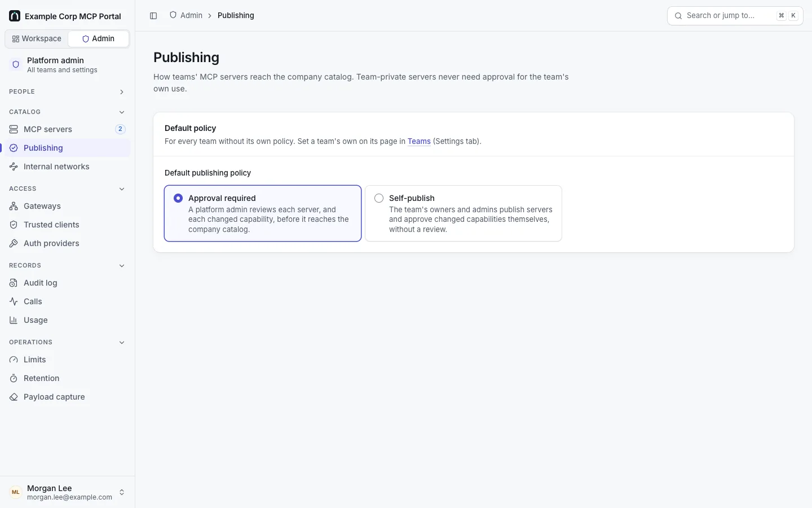The height and width of the screenshot is (508, 812).
Task: Click the search magnifier icon
Action: [x=678, y=16]
